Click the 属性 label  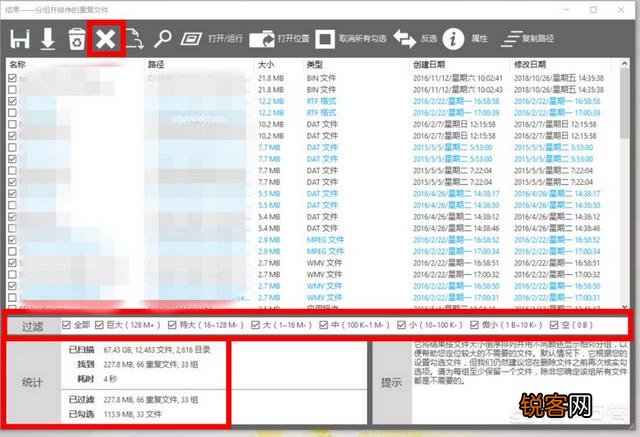pos(480,39)
